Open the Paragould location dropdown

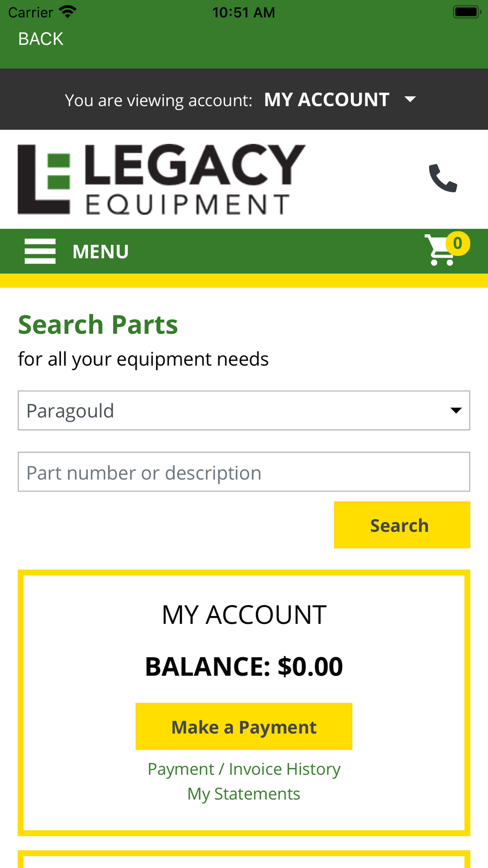tap(244, 411)
